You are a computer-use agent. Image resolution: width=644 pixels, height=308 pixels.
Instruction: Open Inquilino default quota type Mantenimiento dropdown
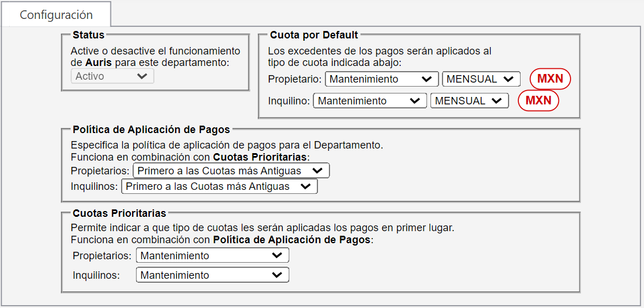pyautogui.click(x=369, y=101)
